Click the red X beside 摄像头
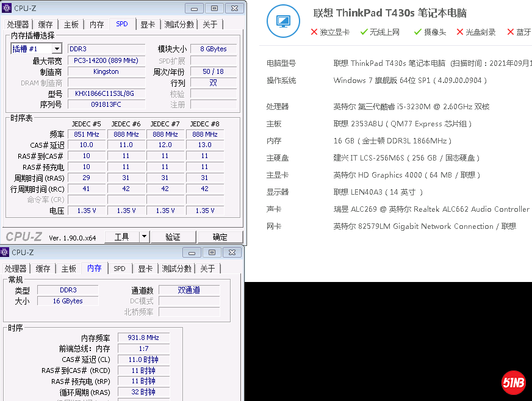The width and height of the screenshot is (532, 401). pyautogui.click(x=418, y=32)
